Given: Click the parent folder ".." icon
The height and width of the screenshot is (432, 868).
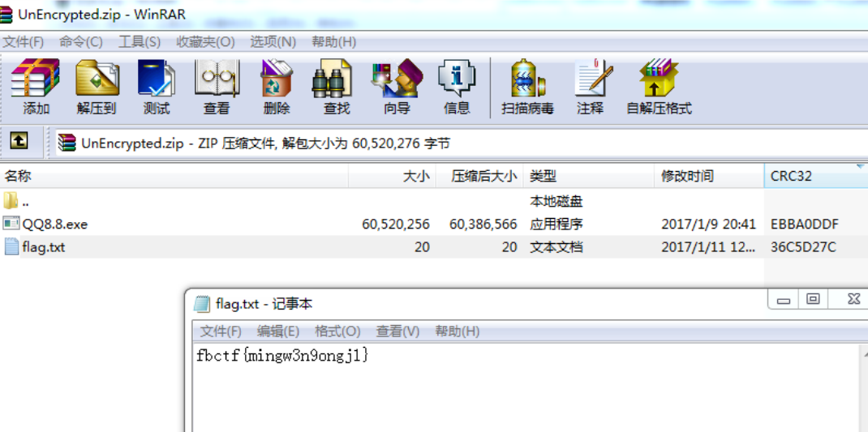Looking at the screenshot, I should pos(11,200).
